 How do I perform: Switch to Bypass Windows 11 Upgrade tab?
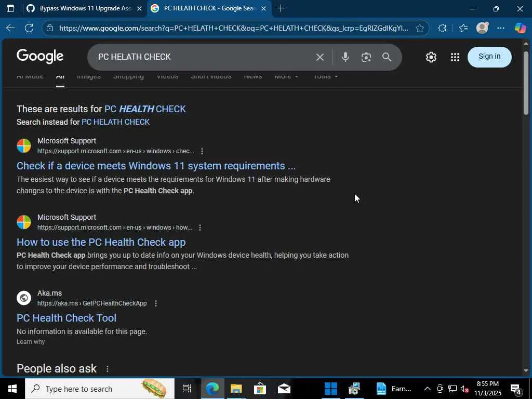tap(85, 8)
